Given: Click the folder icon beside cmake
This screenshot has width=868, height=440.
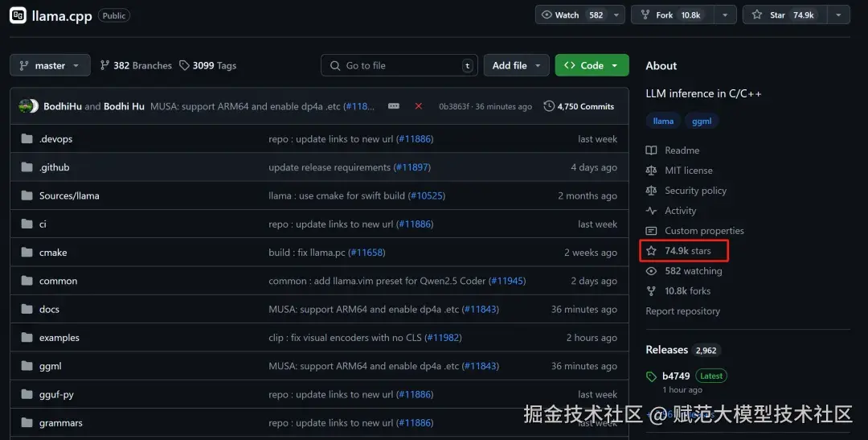Looking at the screenshot, I should [27, 252].
